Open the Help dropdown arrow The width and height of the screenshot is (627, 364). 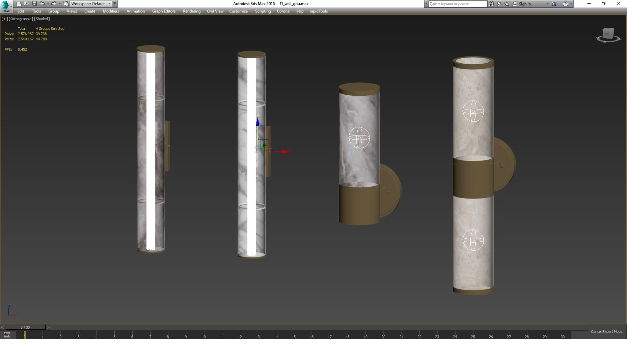pyautogui.click(x=571, y=4)
